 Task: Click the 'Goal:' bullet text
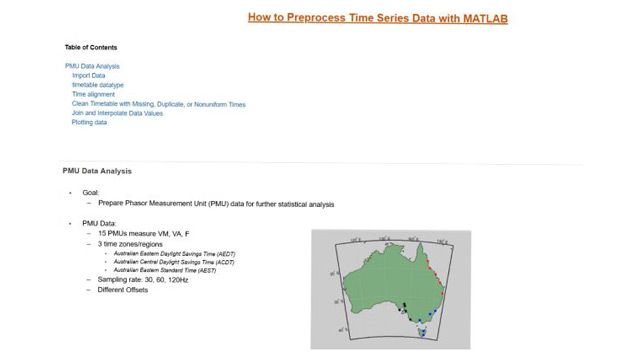click(x=91, y=193)
